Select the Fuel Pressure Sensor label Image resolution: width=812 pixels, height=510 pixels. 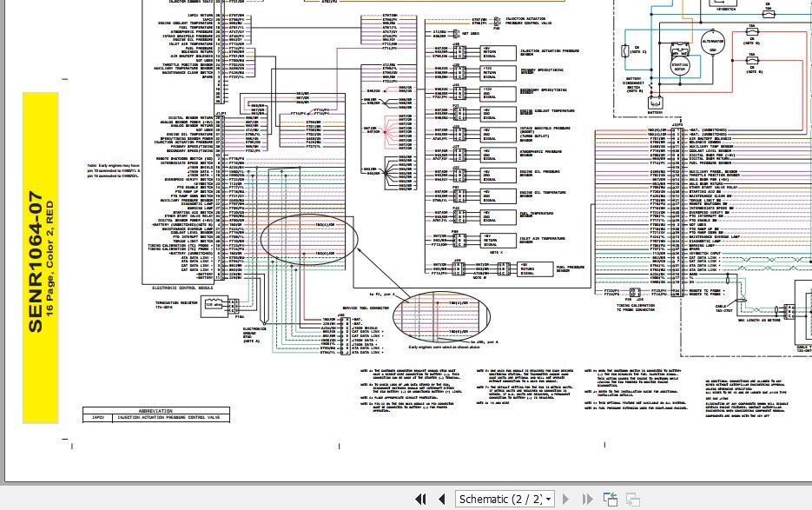click(x=571, y=266)
